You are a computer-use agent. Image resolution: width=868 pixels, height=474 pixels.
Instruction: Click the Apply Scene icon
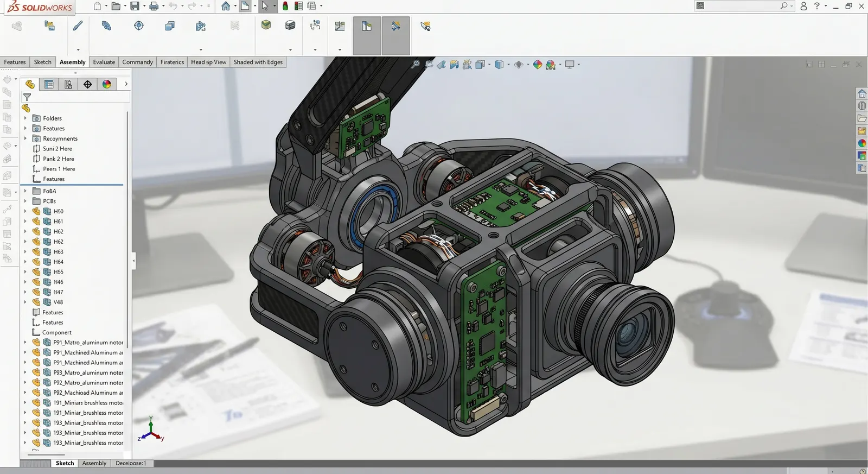[x=551, y=65]
